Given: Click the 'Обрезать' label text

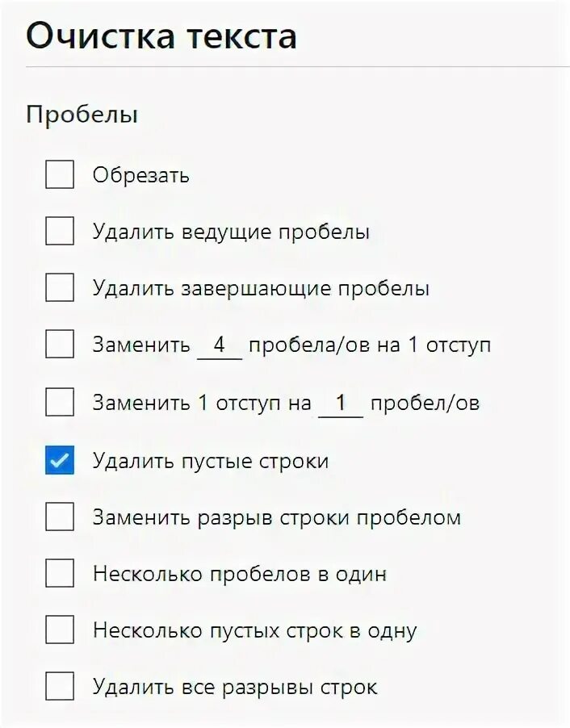Looking at the screenshot, I should click(141, 174).
